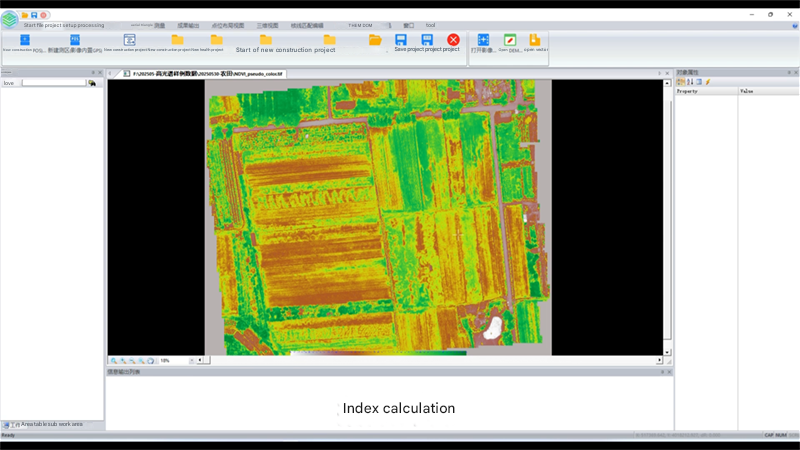
Task: Click the Save project floppy disk icon
Action: pyautogui.click(x=401, y=39)
